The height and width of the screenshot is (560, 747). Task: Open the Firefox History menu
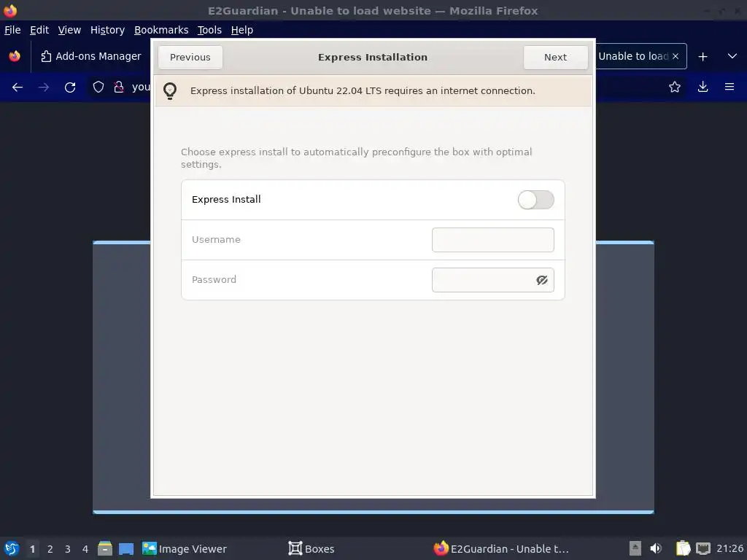tap(108, 30)
